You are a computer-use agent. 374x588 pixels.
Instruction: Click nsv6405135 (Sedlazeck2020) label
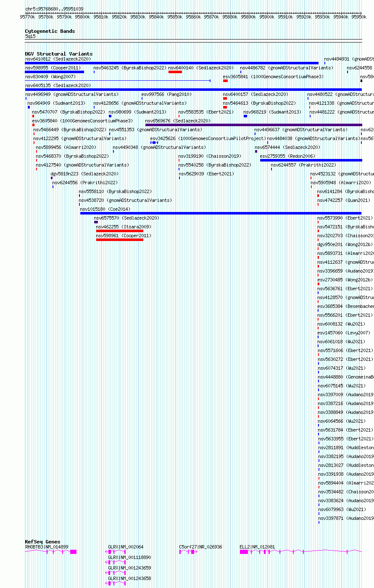(58, 85)
